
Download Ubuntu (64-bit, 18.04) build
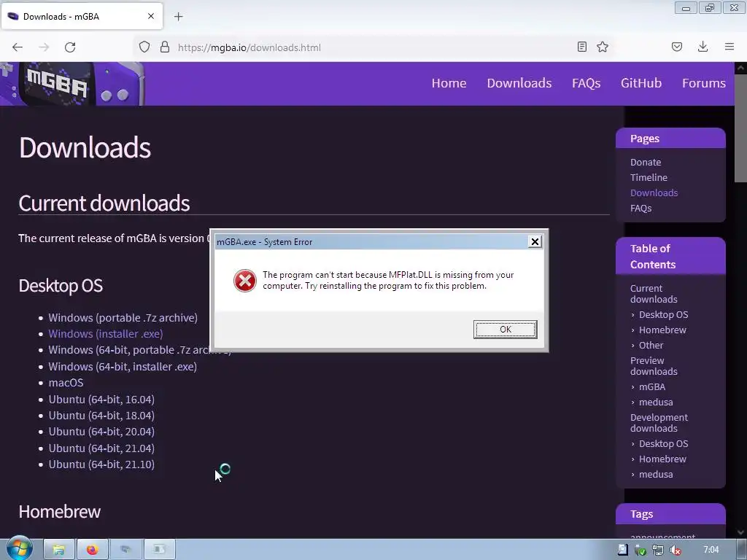coord(101,416)
